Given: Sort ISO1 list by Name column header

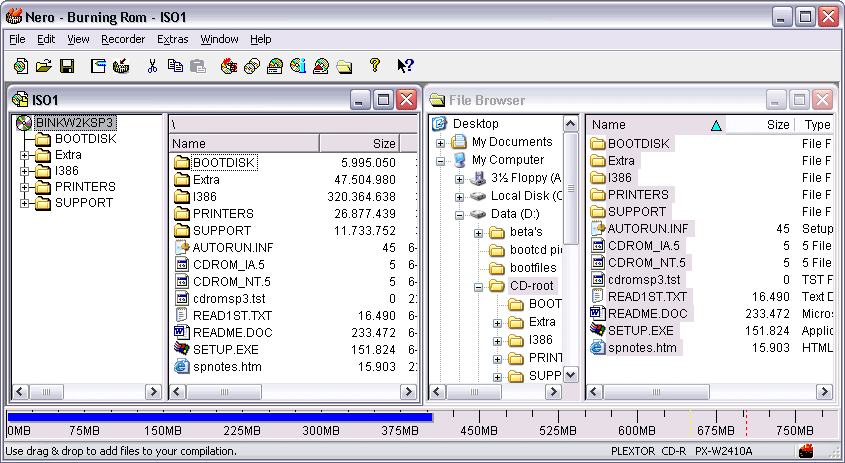Looking at the screenshot, I should pos(245,143).
